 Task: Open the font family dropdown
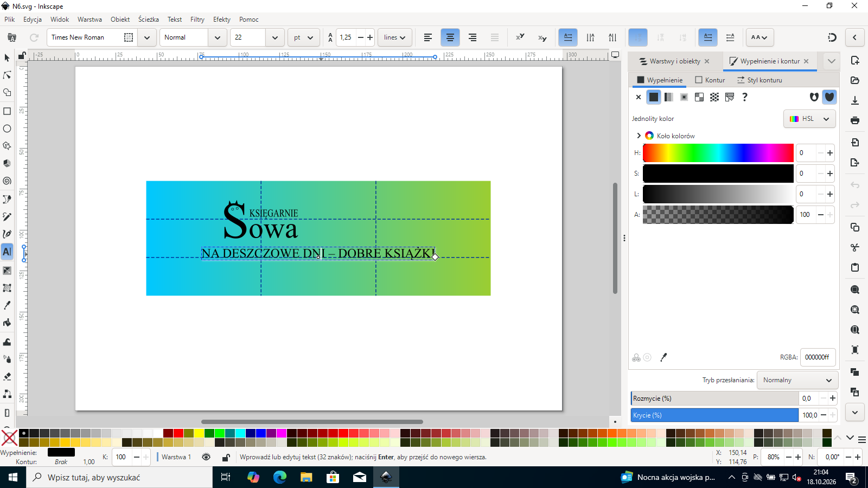[x=146, y=37]
